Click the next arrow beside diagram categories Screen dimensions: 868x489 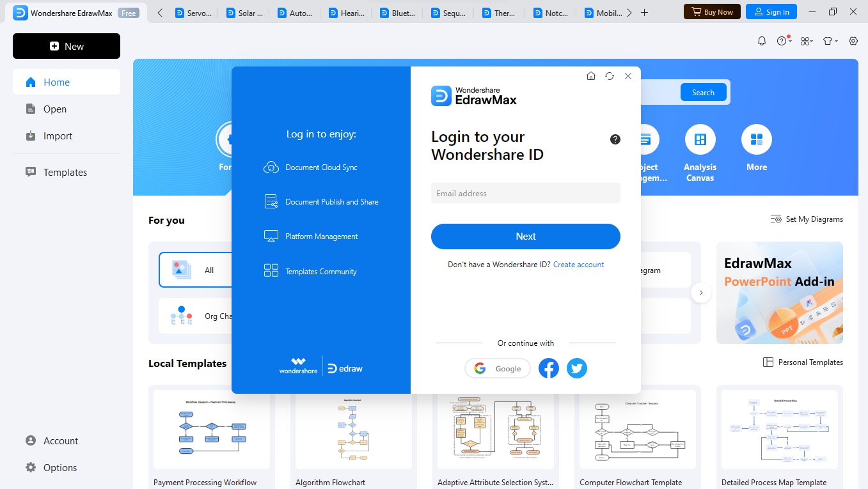[x=701, y=293]
